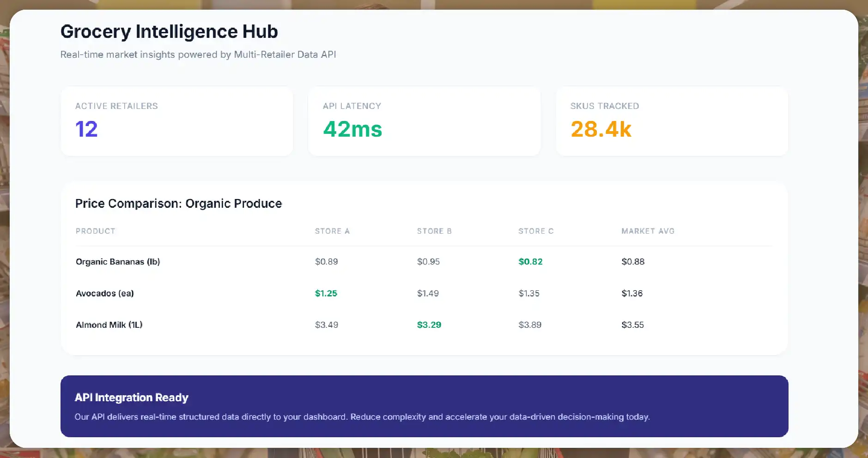Viewport: 868px width, 458px height.
Task: Click Almond Milk market average $3.55
Action: (x=632, y=325)
